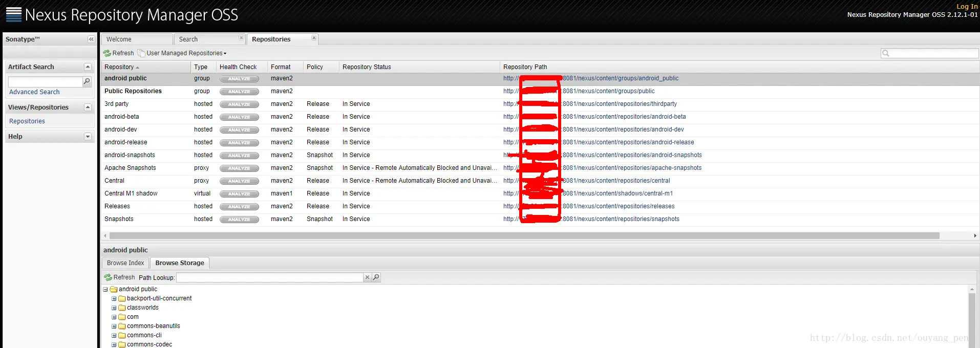Expand the com folder
This screenshot has width=980, height=348.
pyautogui.click(x=114, y=317)
